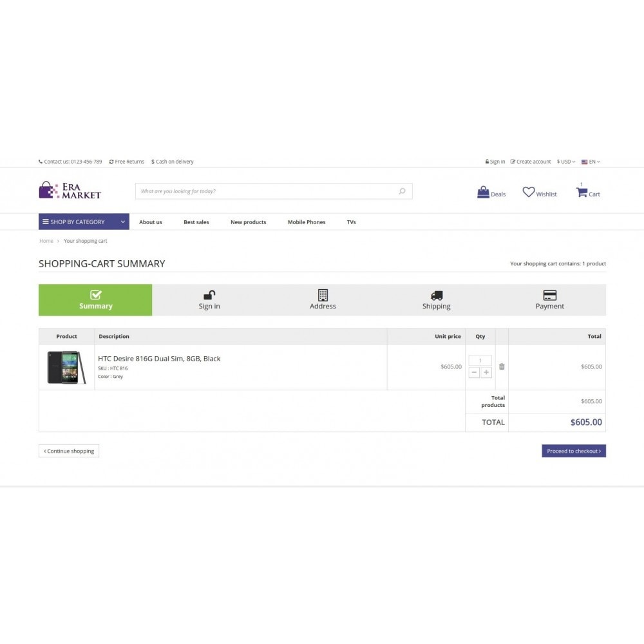
Task: Open the Cart icon in header
Action: pos(582,192)
